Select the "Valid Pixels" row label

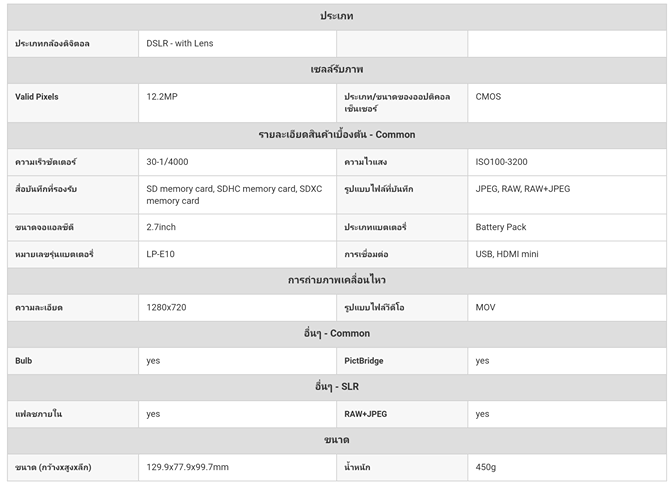point(37,97)
